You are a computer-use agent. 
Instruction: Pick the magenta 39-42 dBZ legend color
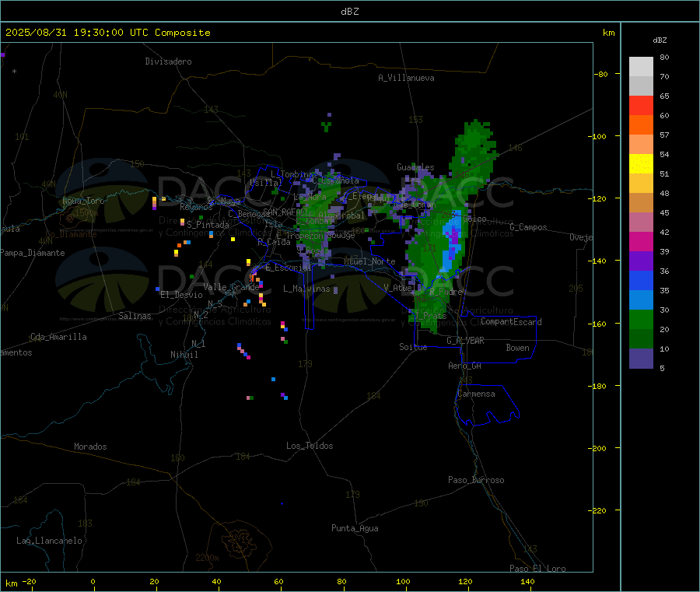(x=641, y=241)
